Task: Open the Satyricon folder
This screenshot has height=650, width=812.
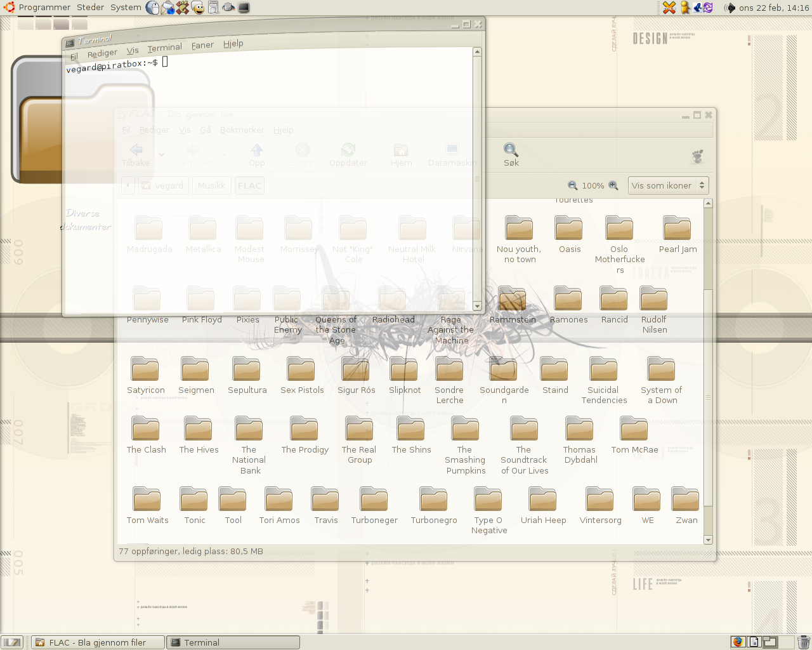Action: 145,376
